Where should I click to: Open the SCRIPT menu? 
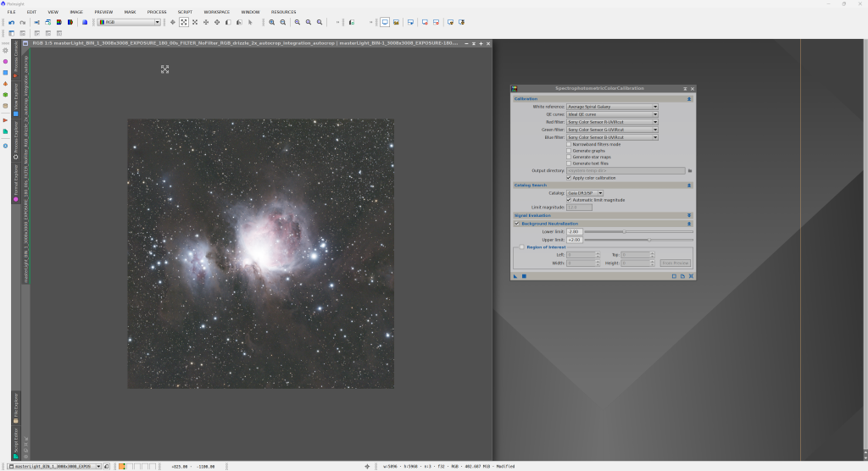pos(185,12)
